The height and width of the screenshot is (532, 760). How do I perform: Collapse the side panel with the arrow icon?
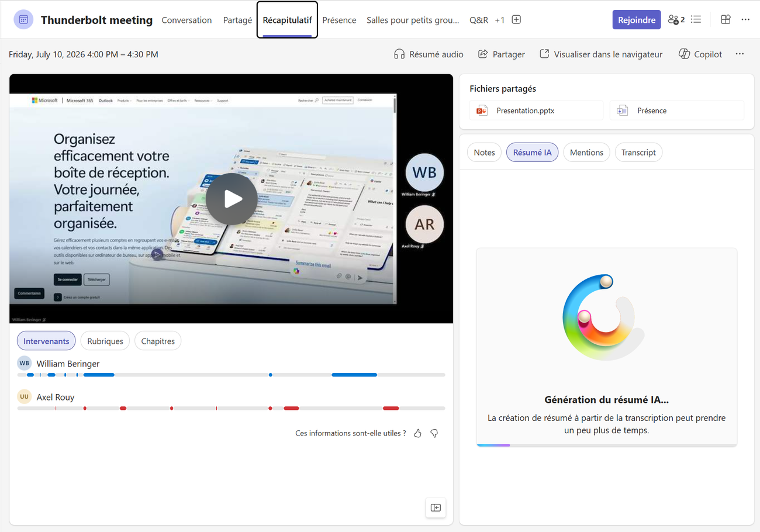436,507
